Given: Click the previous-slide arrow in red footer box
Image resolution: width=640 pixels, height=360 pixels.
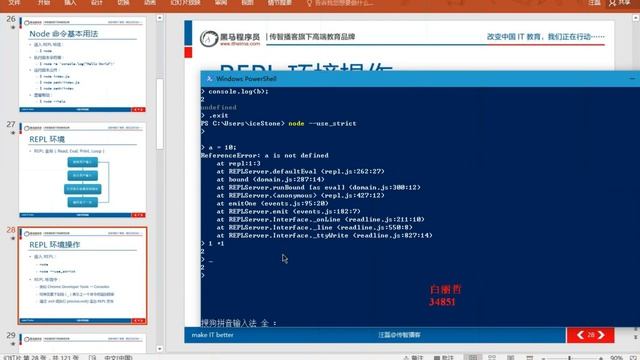Looking at the screenshot, I should pyautogui.click(x=580, y=335).
